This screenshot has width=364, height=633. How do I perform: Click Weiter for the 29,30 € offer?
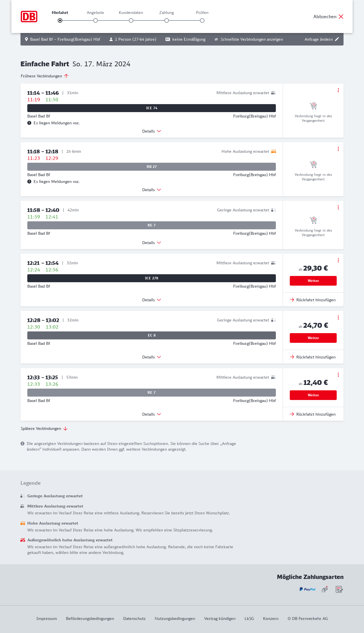point(313,281)
